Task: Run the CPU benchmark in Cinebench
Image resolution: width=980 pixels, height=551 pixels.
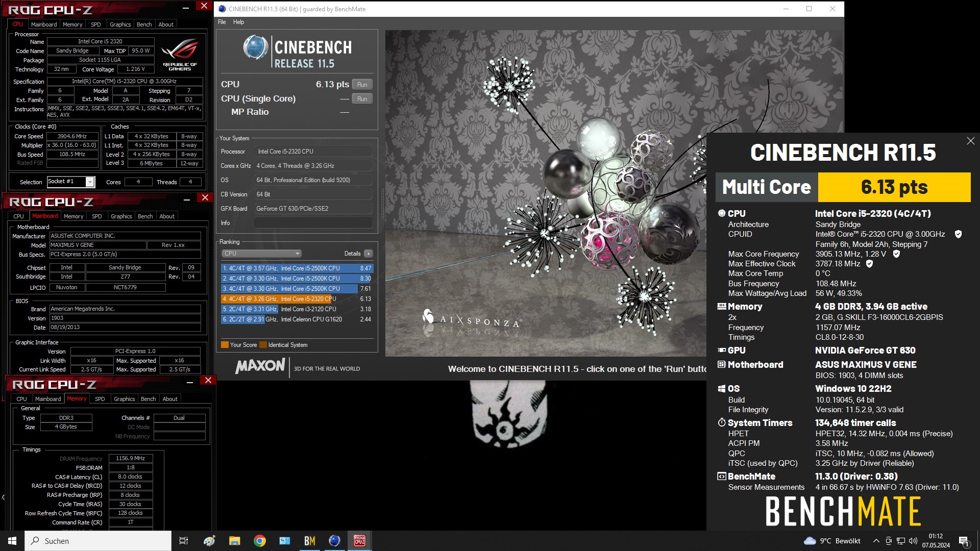Action: point(362,85)
